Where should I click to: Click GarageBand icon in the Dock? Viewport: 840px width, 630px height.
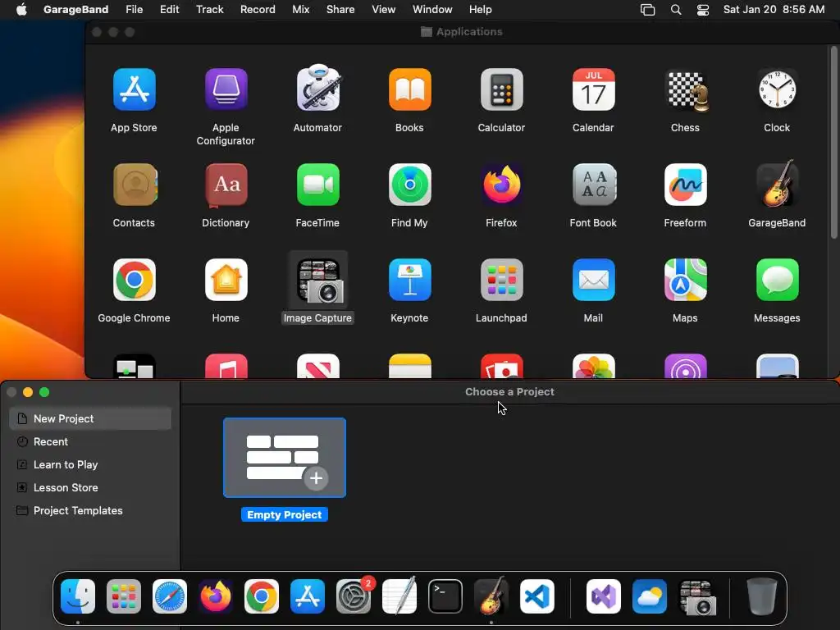pos(491,596)
